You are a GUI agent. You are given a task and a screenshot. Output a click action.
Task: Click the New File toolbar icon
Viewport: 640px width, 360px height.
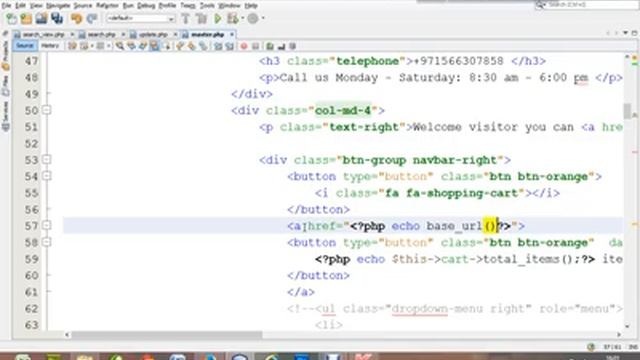pyautogui.click(x=11, y=18)
